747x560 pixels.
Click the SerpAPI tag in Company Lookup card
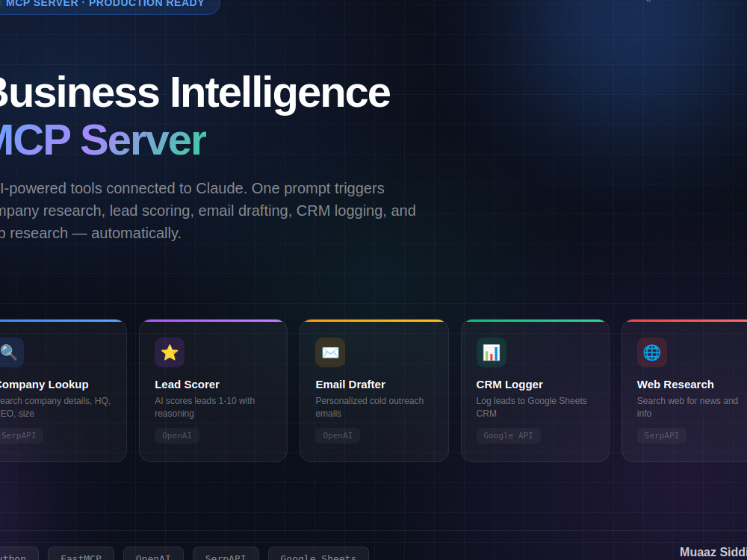pos(20,436)
